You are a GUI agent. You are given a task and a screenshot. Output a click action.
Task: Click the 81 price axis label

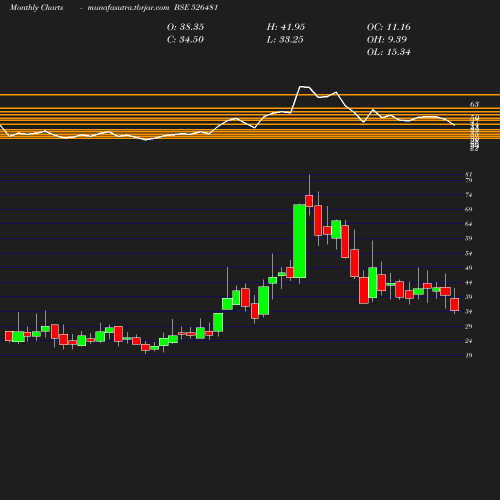[x=469, y=174]
